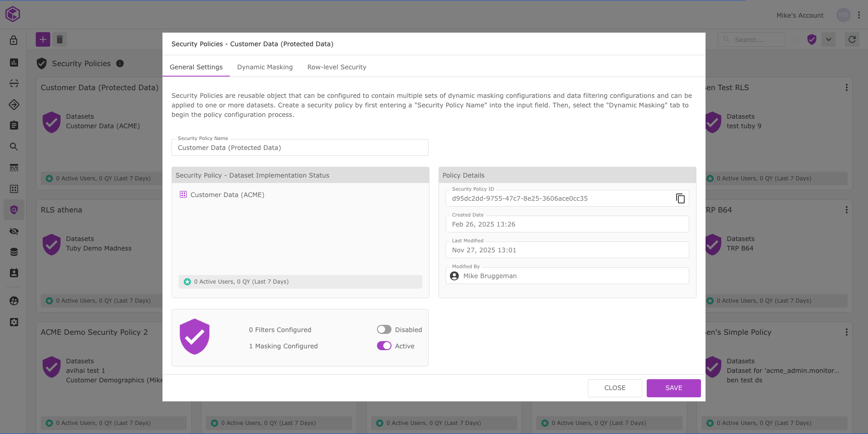Open the crossed-eye masking sidebar icon
The height and width of the screenshot is (434, 868).
(x=14, y=231)
